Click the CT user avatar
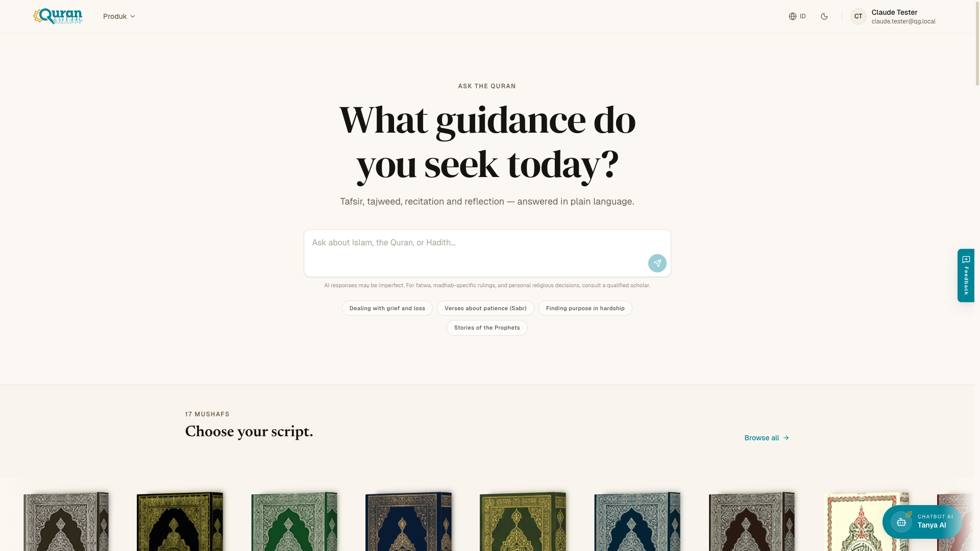The width and height of the screenshot is (980, 551). click(859, 16)
